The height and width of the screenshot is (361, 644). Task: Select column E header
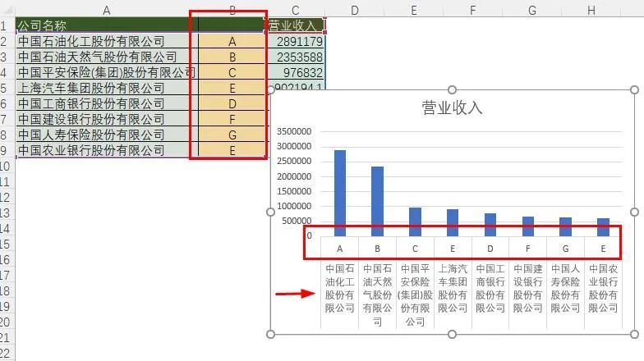(414, 10)
